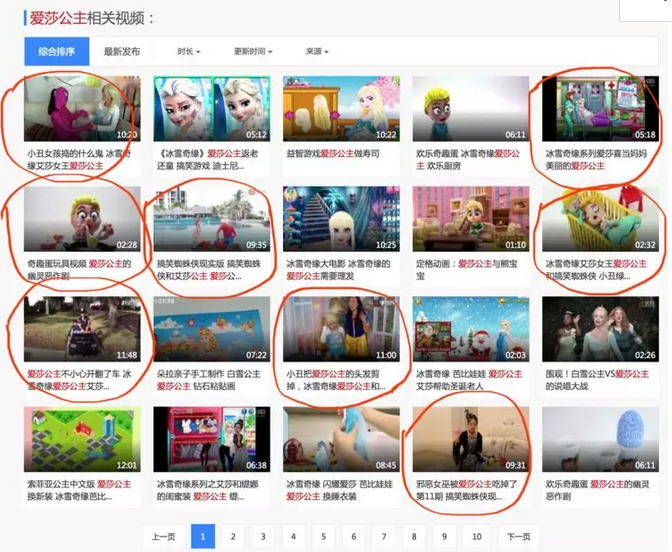Click title 朵拉亲子手工制作 白雪公主

click(x=209, y=380)
